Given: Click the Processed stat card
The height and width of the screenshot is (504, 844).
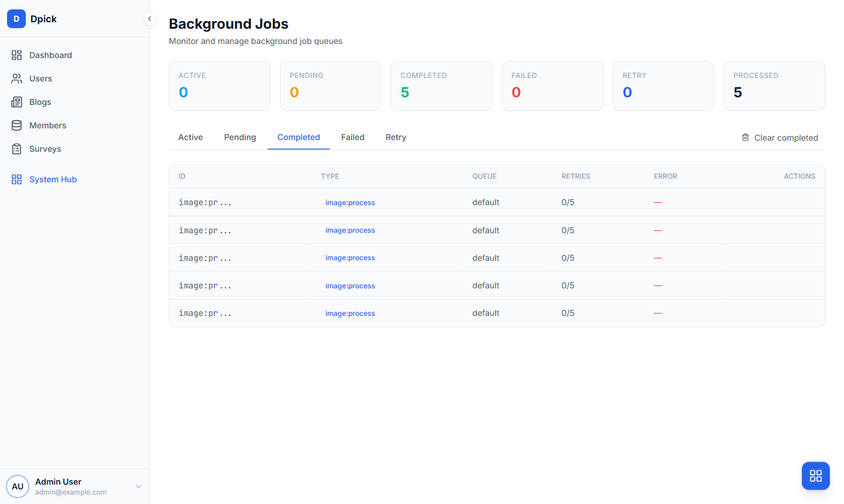Looking at the screenshot, I should pos(774,86).
